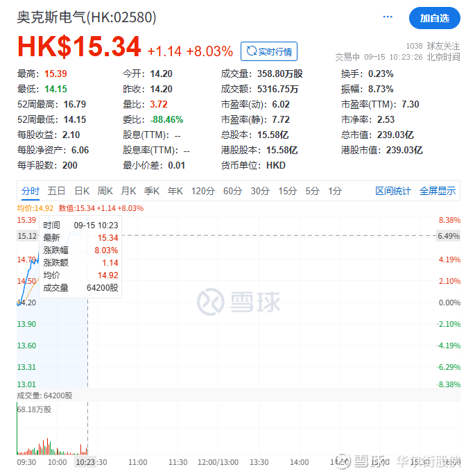
Task: Open the 1分 chart tab
Action: pyautogui.click(x=335, y=191)
